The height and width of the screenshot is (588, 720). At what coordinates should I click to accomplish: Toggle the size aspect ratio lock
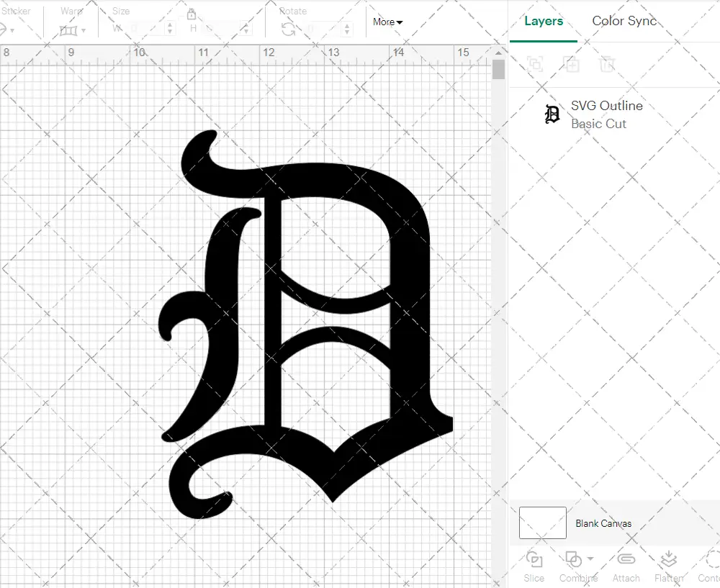(x=192, y=14)
